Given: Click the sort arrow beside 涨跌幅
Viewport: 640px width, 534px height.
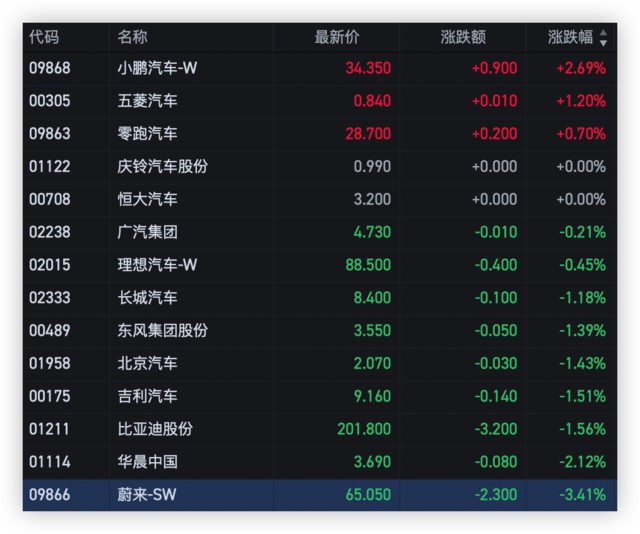Looking at the screenshot, I should coord(603,38).
